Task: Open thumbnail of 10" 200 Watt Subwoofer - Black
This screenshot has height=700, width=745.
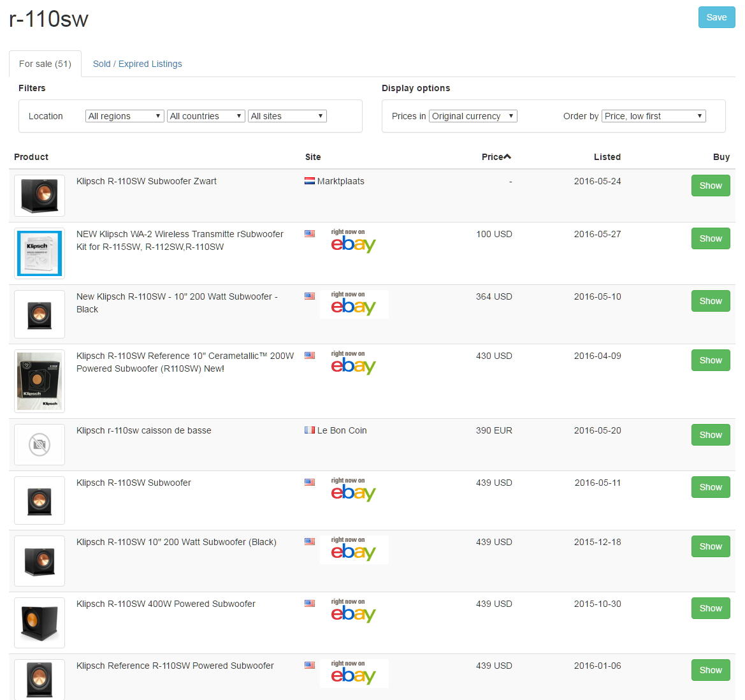Action: click(x=40, y=314)
